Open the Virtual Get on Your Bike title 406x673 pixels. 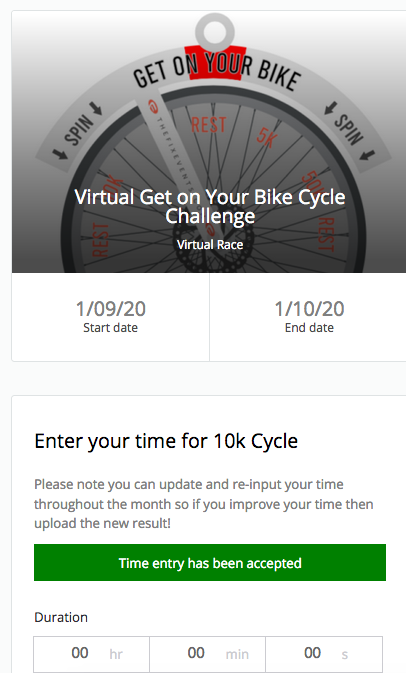click(x=210, y=206)
